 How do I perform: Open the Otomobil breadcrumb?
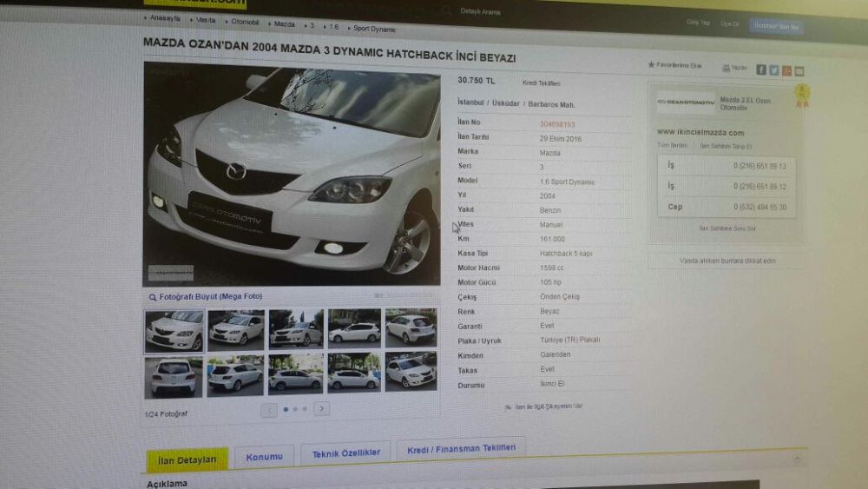[x=245, y=22]
